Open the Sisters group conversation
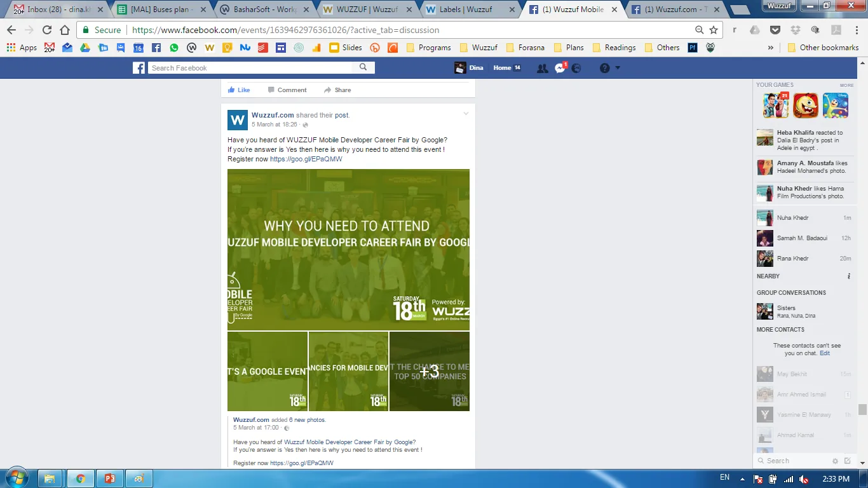 (804, 311)
